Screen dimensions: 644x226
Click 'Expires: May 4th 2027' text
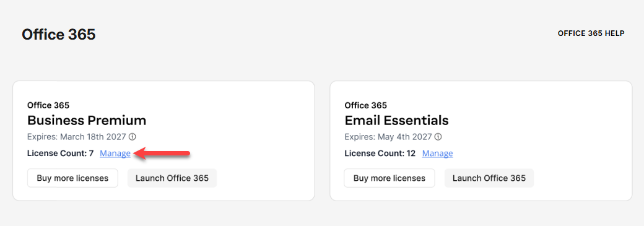(x=388, y=136)
